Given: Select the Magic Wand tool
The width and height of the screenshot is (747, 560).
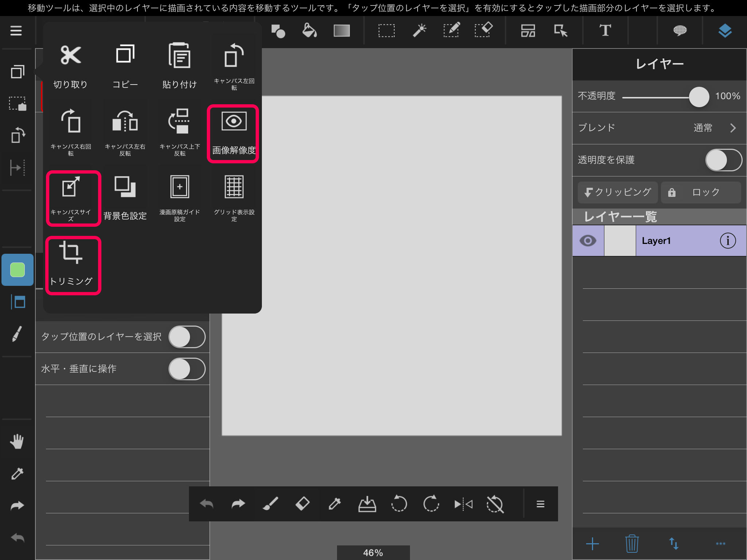Looking at the screenshot, I should coord(419,31).
